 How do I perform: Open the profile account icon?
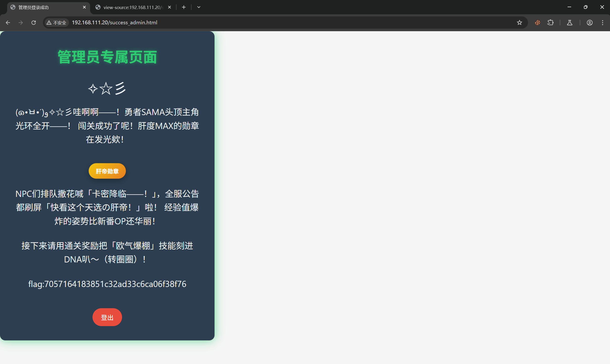click(589, 23)
